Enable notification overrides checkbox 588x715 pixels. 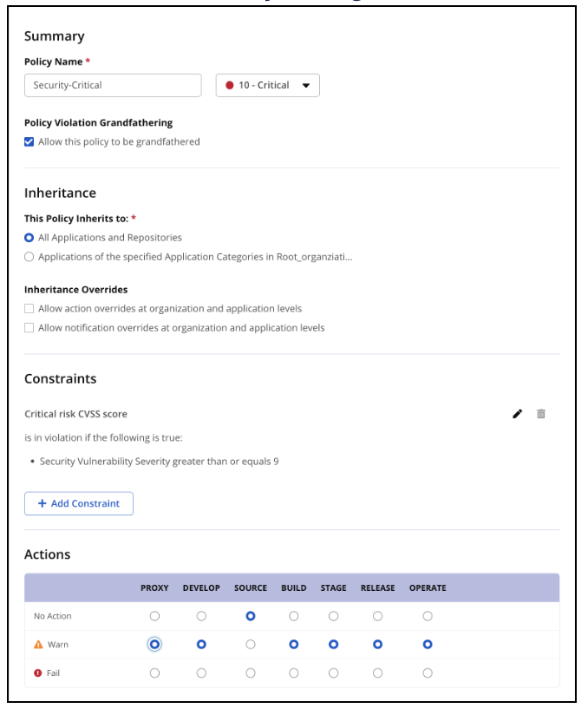click(x=29, y=328)
